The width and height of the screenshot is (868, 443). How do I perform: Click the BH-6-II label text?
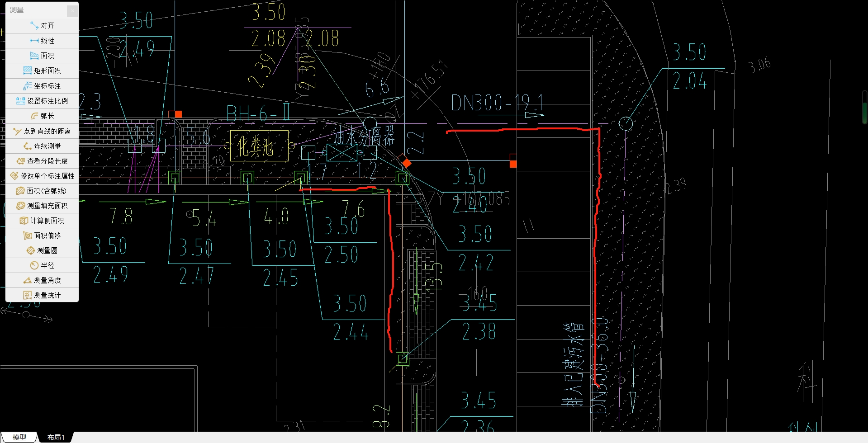tap(257, 113)
